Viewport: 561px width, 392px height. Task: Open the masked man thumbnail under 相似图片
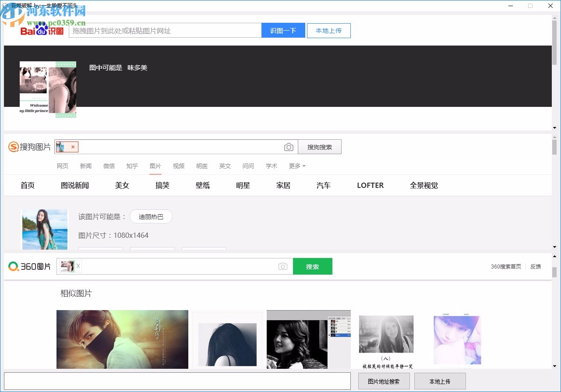122,339
